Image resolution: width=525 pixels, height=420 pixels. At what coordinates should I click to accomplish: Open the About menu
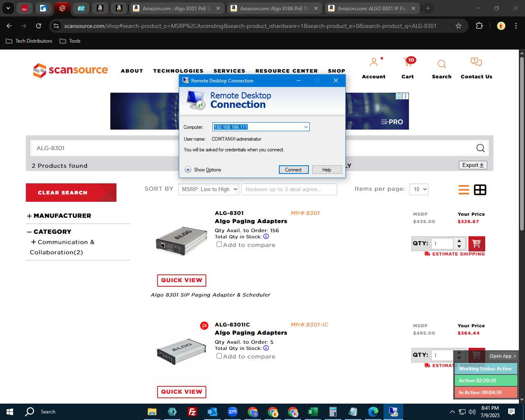coord(132,71)
